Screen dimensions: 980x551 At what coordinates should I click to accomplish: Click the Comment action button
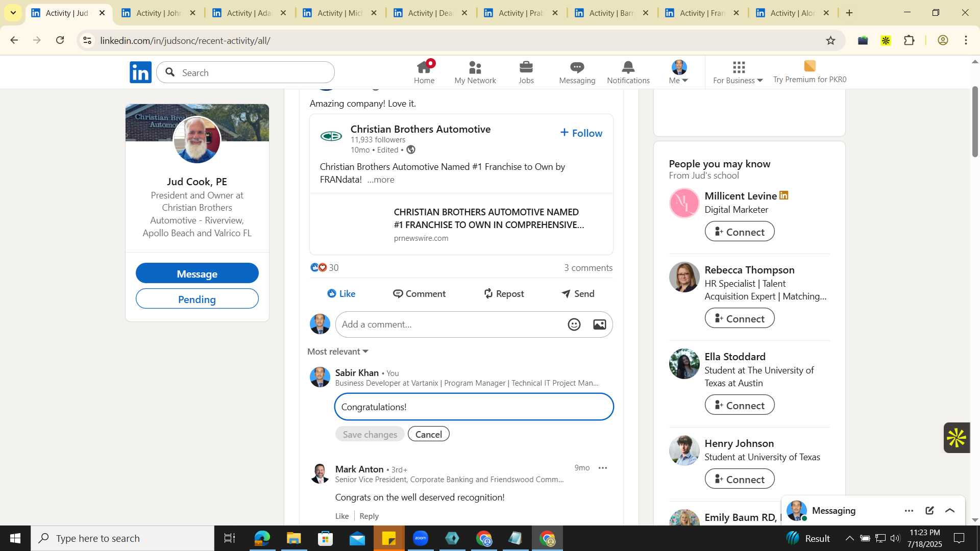tap(419, 293)
